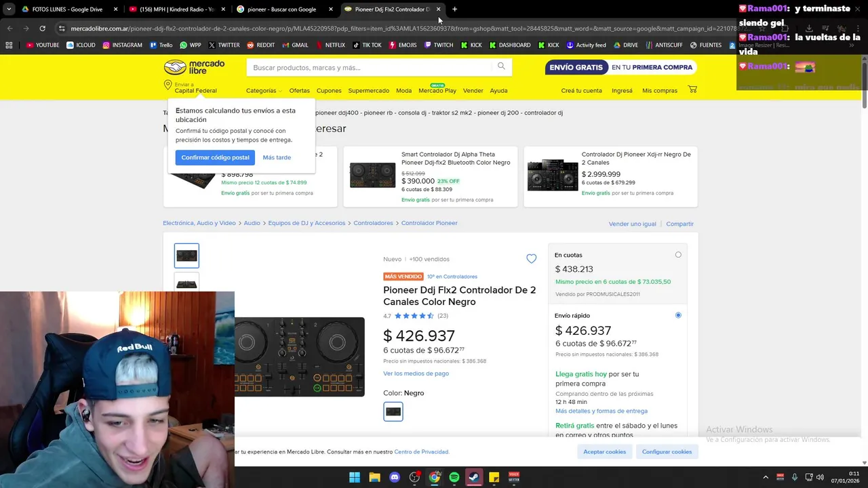Click Ver los medios de pago link

click(x=416, y=373)
